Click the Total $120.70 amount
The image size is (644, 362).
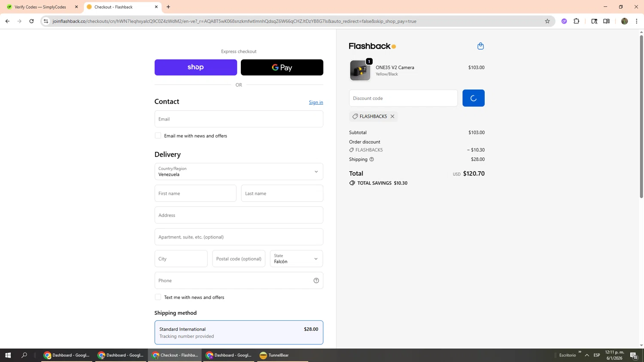click(474, 173)
